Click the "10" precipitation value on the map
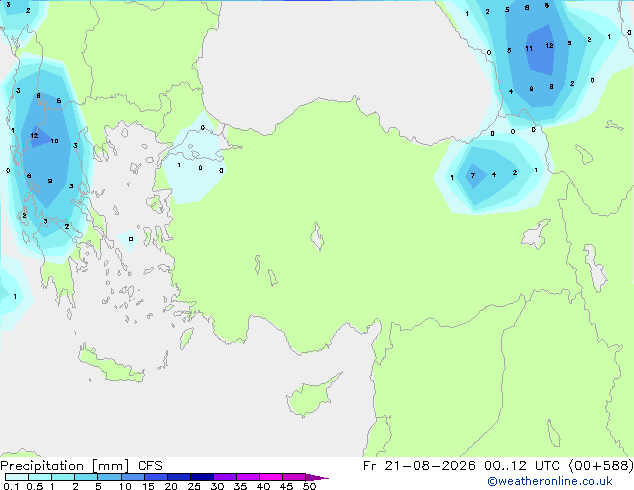Screen dimensions: 634x490 click(55, 141)
